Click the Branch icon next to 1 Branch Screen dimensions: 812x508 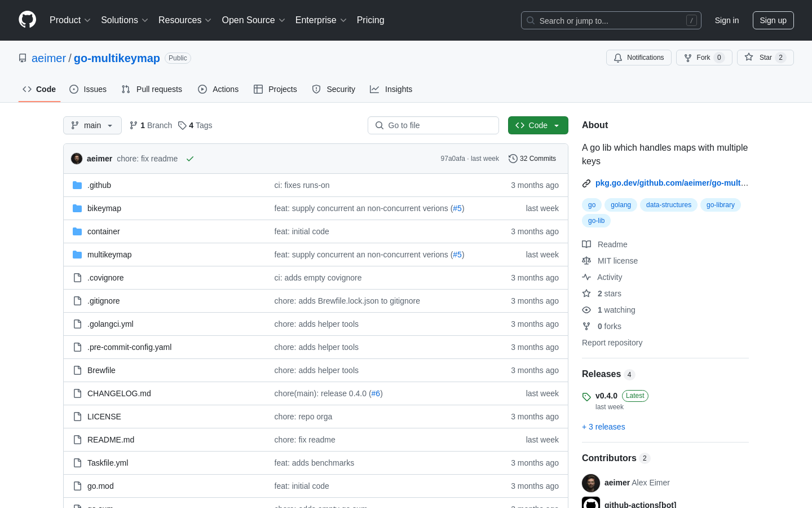(x=134, y=125)
